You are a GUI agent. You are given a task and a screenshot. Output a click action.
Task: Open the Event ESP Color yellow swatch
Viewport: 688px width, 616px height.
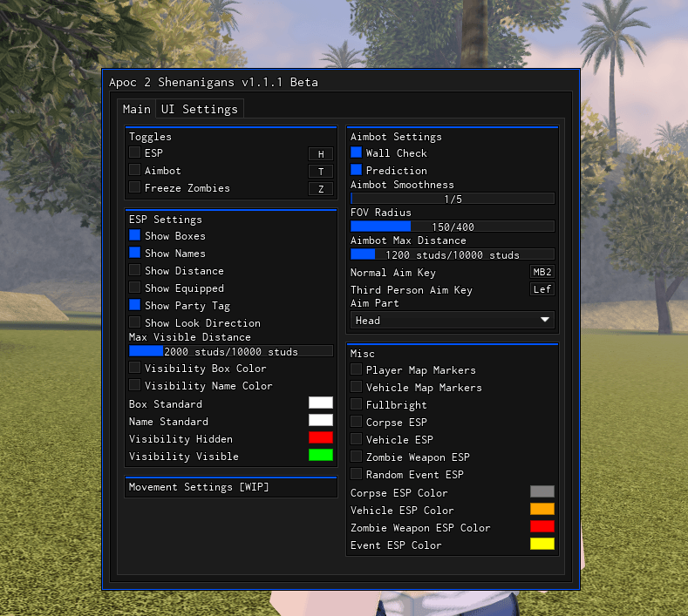542,544
